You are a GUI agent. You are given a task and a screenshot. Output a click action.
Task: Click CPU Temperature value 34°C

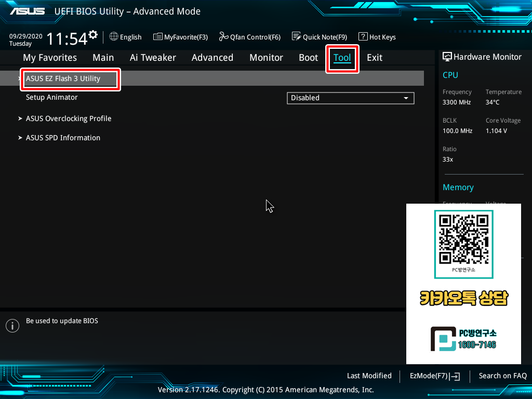click(493, 102)
